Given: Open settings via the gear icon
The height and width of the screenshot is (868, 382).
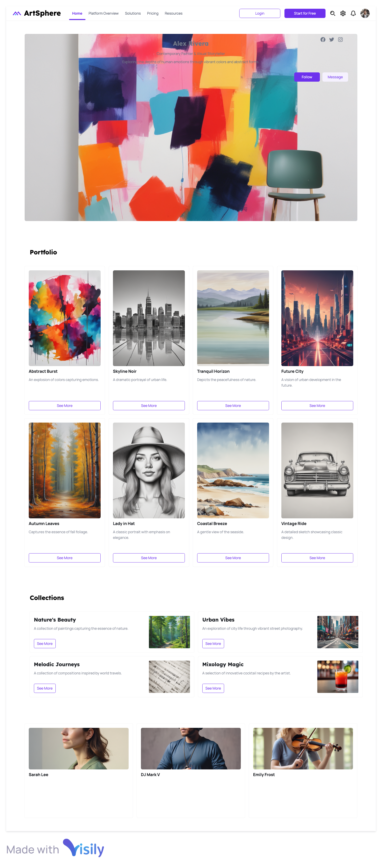Looking at the screenshot, I should pos(343,13).
